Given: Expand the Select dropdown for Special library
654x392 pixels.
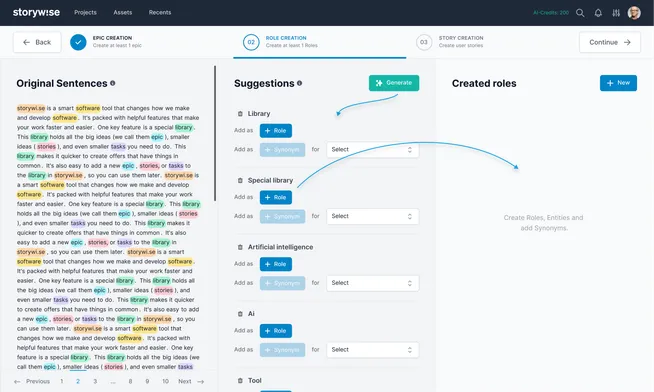Looking at the screenshot, I should 372,216.
